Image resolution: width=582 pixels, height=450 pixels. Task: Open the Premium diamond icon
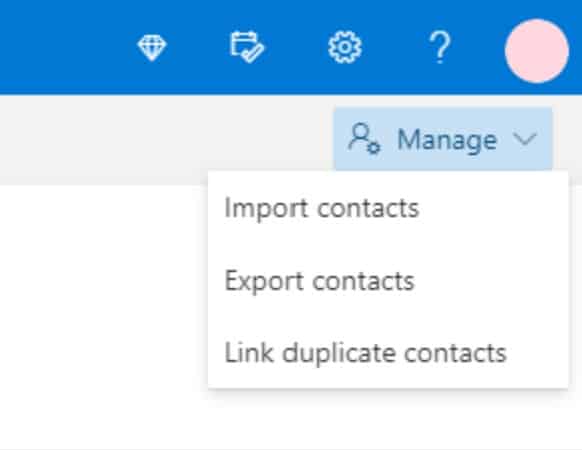point(152,48)
